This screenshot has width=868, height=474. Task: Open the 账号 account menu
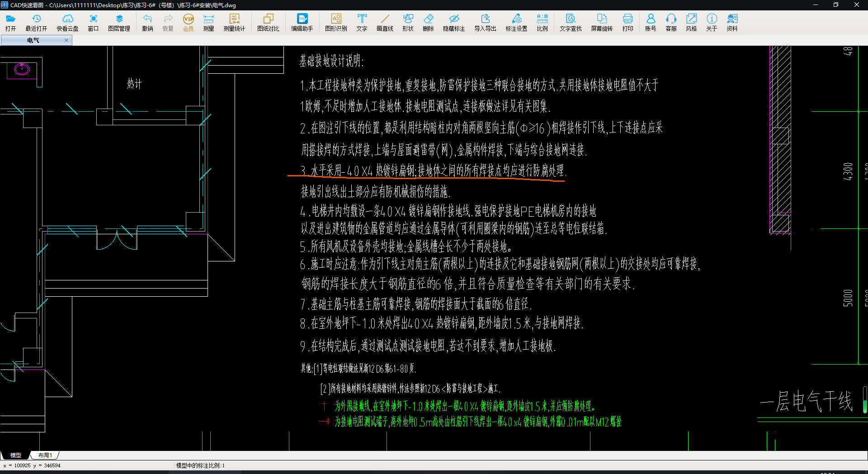point(651,22)
